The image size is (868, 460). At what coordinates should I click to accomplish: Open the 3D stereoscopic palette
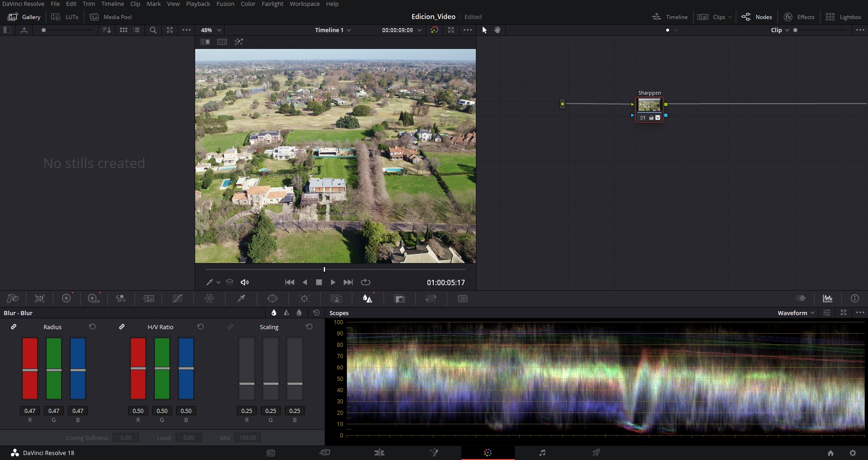pos(462,298)
